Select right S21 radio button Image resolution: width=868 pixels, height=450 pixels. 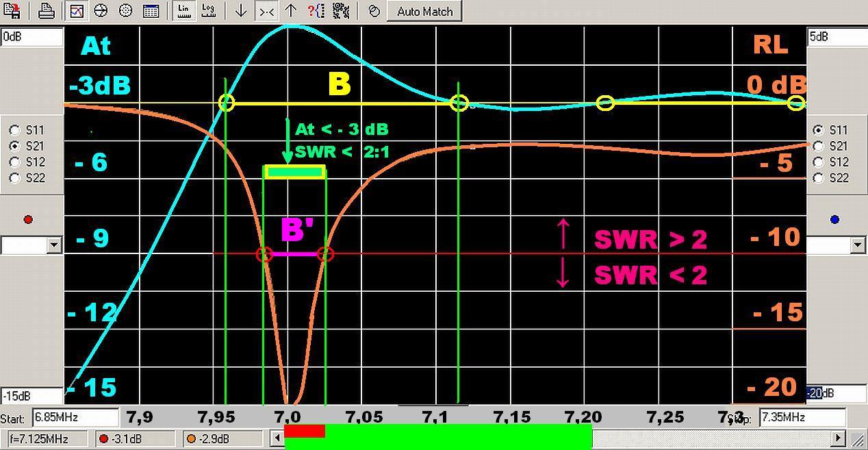tap(818, 146)
